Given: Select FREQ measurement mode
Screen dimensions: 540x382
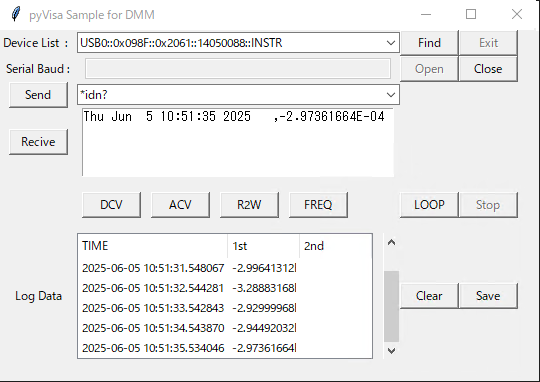Looking at the screenshot, I should point(318,205).
